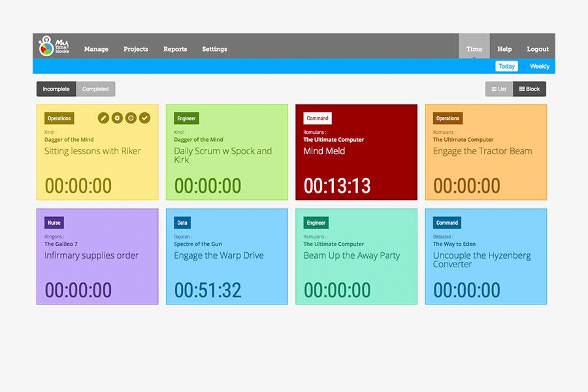
Task: Enable the Today view
Action: pyautogui.click(x=507, y=66)
